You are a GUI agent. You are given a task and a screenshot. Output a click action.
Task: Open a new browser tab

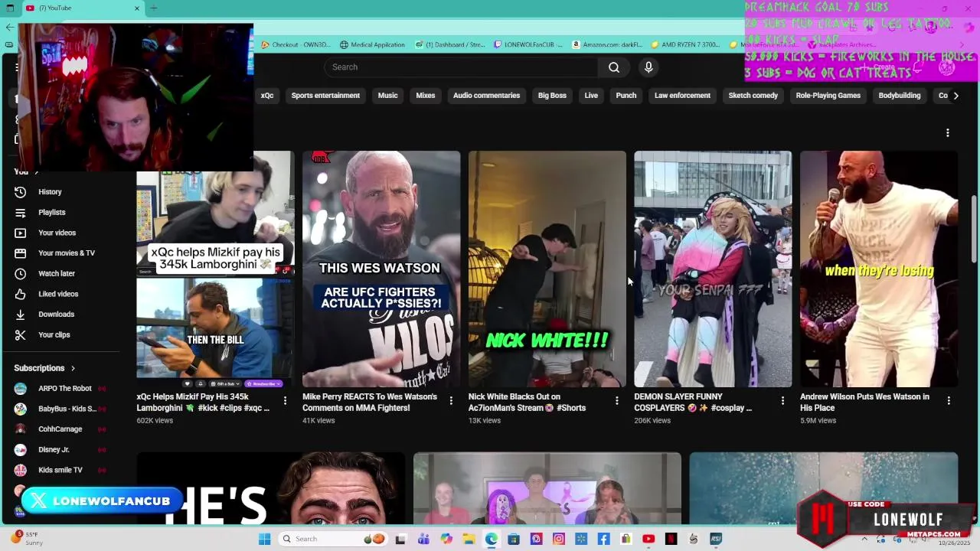click(154, 8)
